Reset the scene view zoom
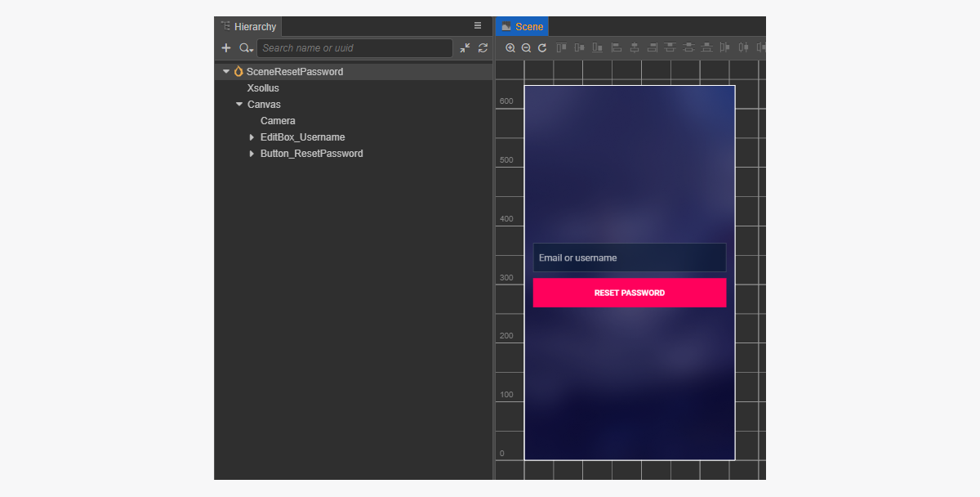Screen dimensions: 980x497 [x=542, y=48]
